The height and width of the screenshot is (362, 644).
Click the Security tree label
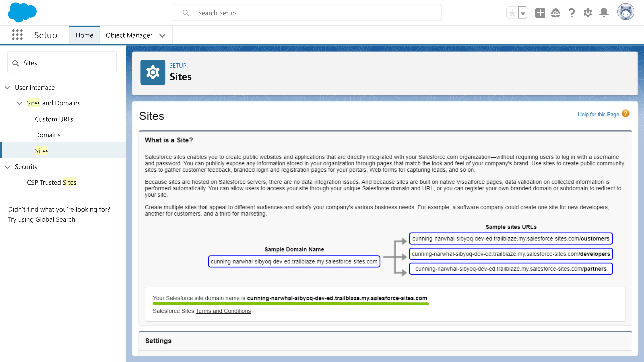[x=26, y=167]
